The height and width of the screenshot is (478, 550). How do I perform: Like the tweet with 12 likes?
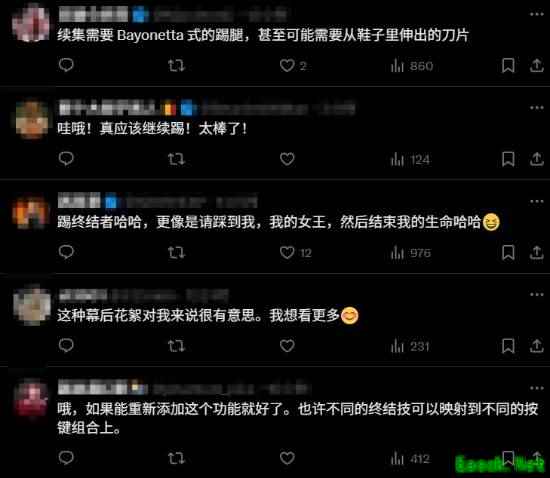287,253
